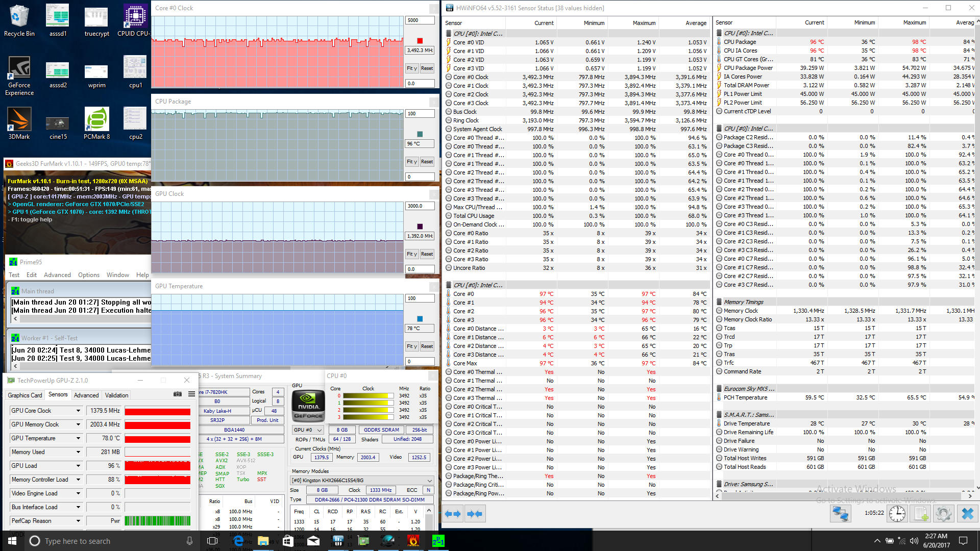Click the HWiNFO reset clock icon
This screenshot has height=551, width=980.
click(897, 514)
